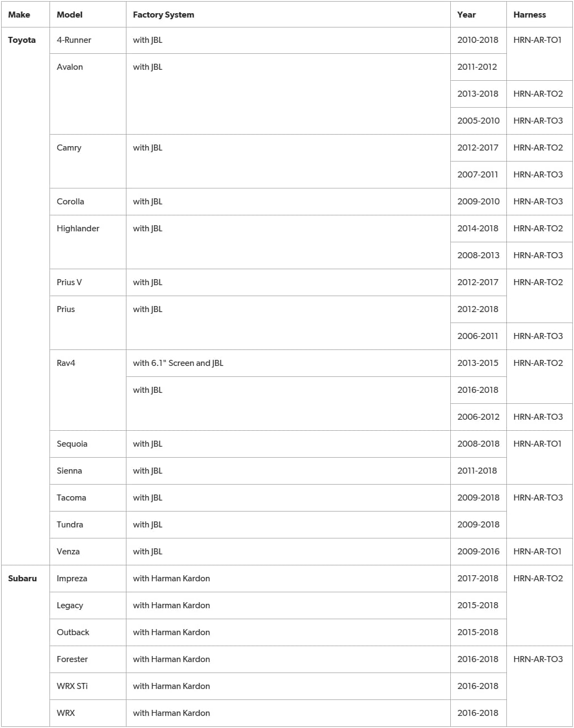Click the Sequoia model cell
Viewport: 574px width, 728px height.
[x=72, y=444]
